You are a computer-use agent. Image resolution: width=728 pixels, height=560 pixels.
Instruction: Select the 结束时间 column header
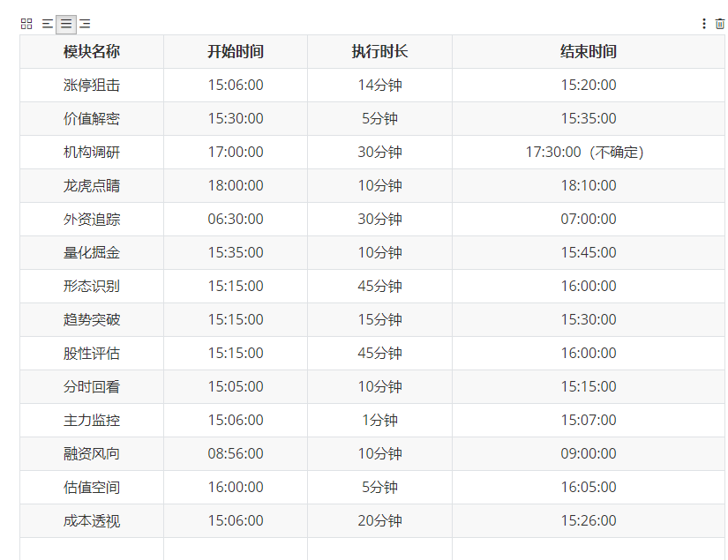589,52
